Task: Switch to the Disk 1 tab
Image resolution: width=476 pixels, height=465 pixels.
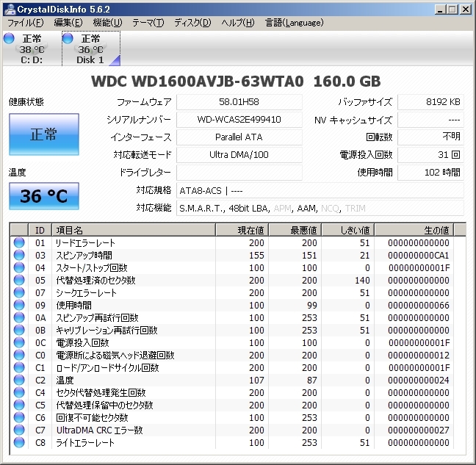Action: [x=90, y=49]
